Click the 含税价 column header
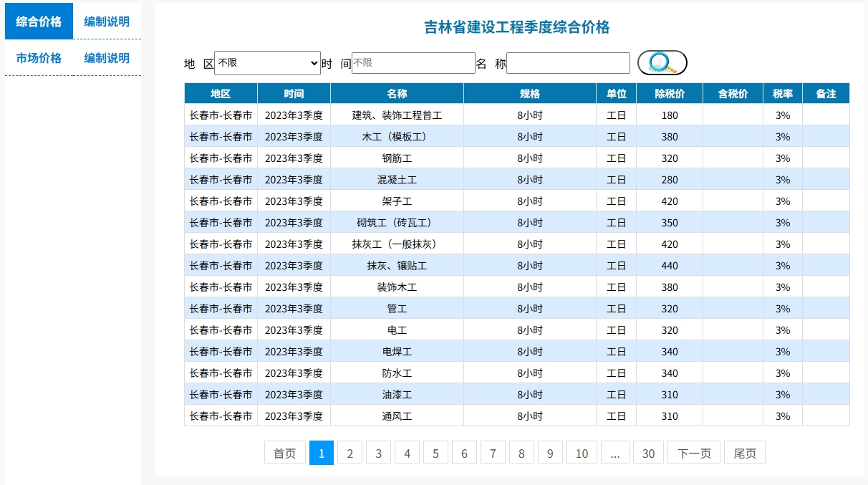Image resolution: width=868 pixels, height=485 pixels. [x=733, y=94]
